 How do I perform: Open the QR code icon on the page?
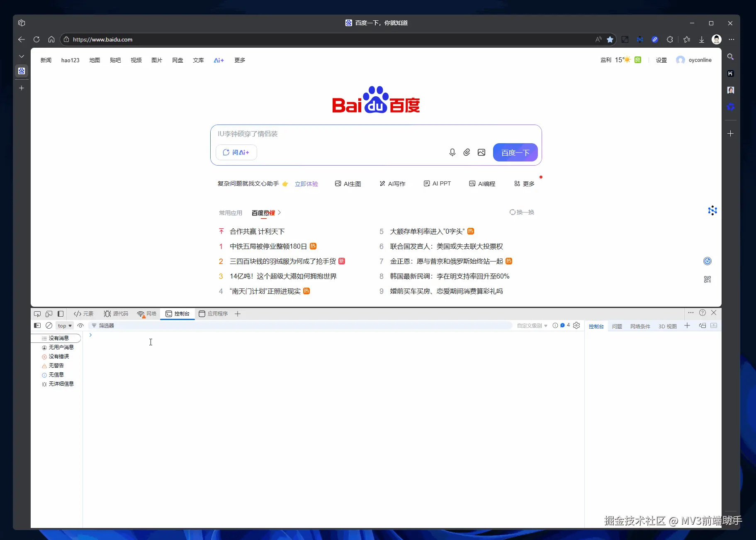tap(707, 279)
